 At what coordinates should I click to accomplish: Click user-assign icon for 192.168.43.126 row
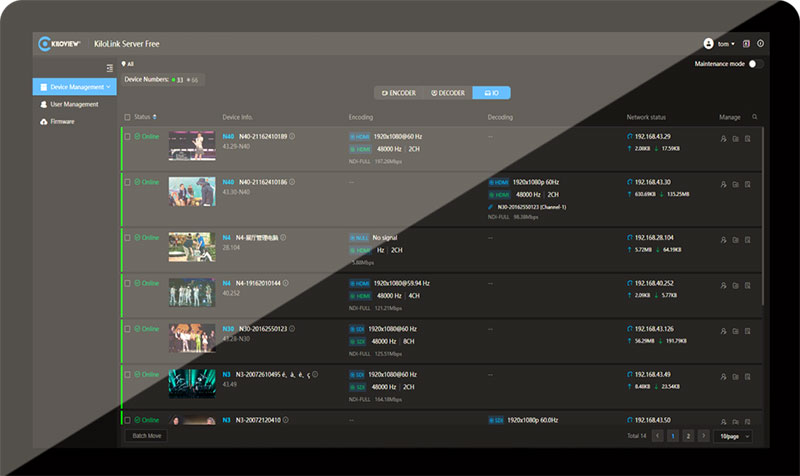click(x=723, y=331)
